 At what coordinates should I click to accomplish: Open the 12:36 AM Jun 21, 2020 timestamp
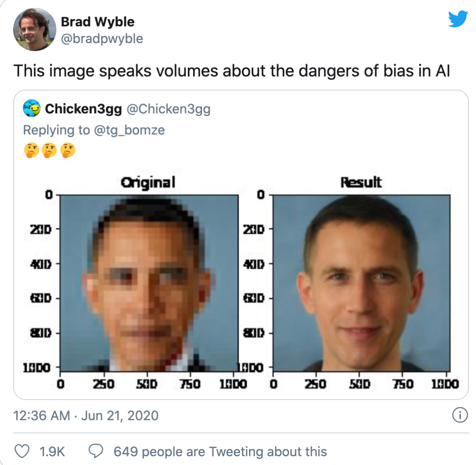point(86,416)
